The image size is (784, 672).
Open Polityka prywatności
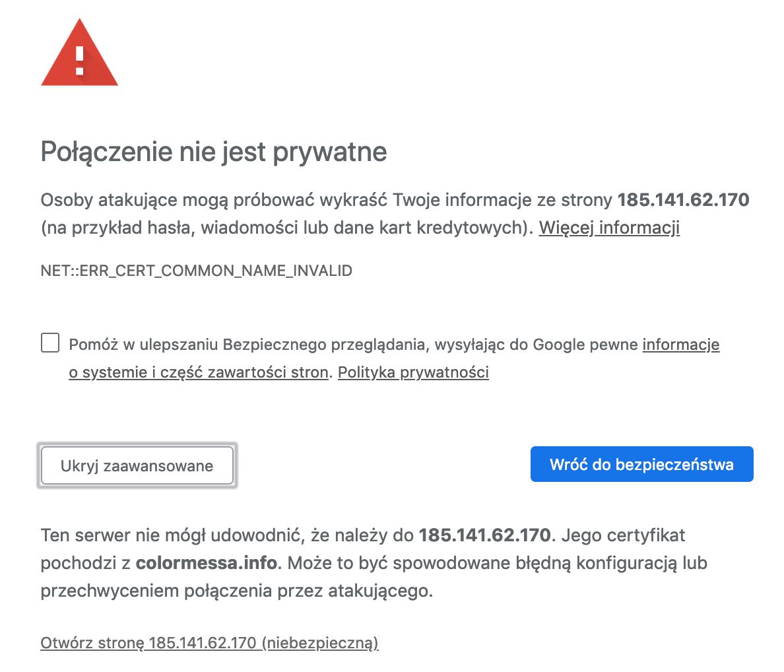click(x=412, y=372)
